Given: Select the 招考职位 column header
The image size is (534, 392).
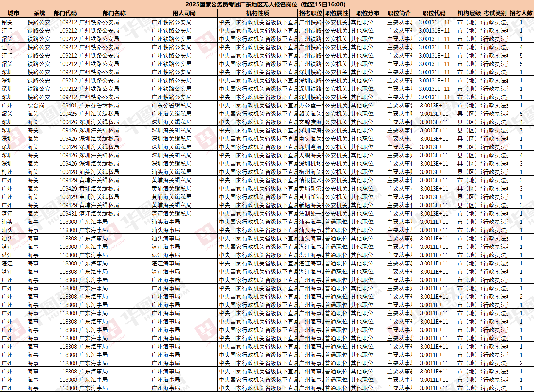Looking at the screenshot, I should click(x=311, y=13).
